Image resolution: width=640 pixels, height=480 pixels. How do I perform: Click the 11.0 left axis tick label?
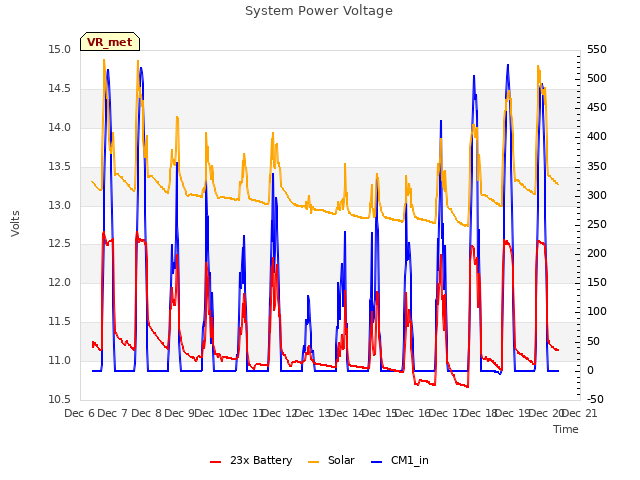coord(60,360)
